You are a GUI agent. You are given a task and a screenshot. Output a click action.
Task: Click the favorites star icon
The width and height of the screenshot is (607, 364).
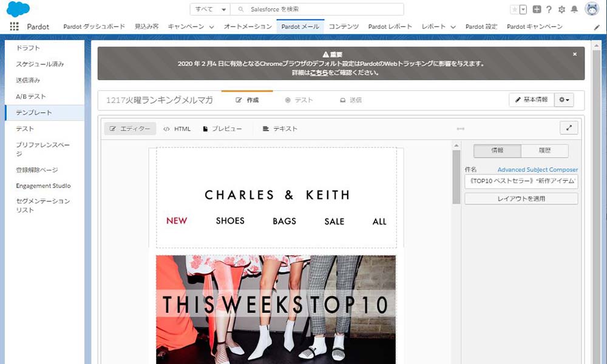coord(515,10)
